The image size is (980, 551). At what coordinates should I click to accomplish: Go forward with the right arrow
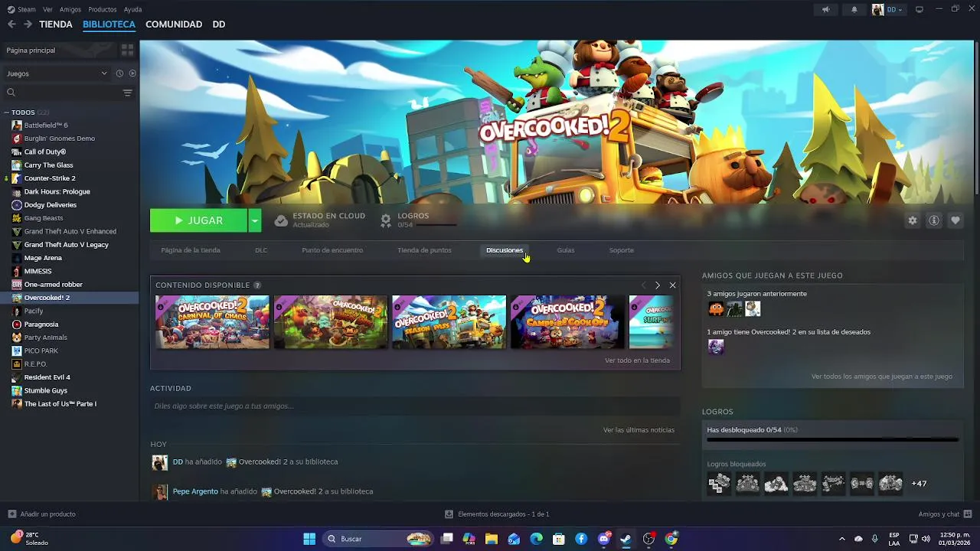pyautogui.click(x=28, y=24)
